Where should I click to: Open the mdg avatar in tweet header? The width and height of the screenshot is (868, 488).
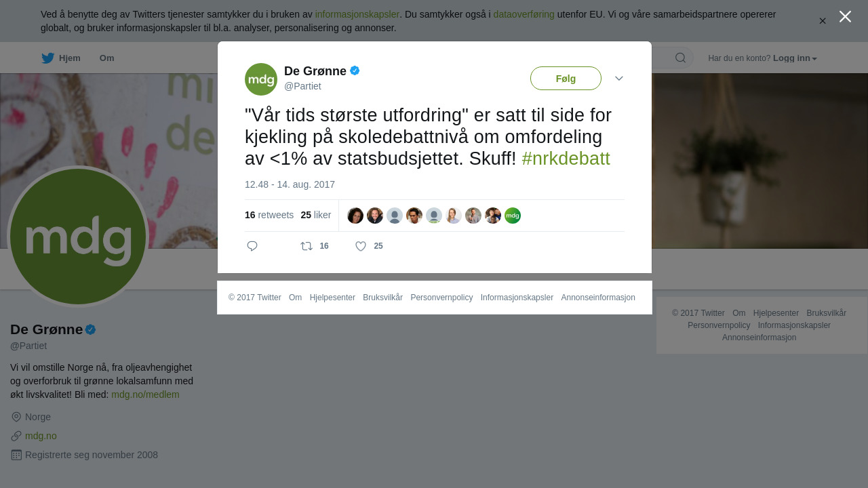click(x=261, y=79)
